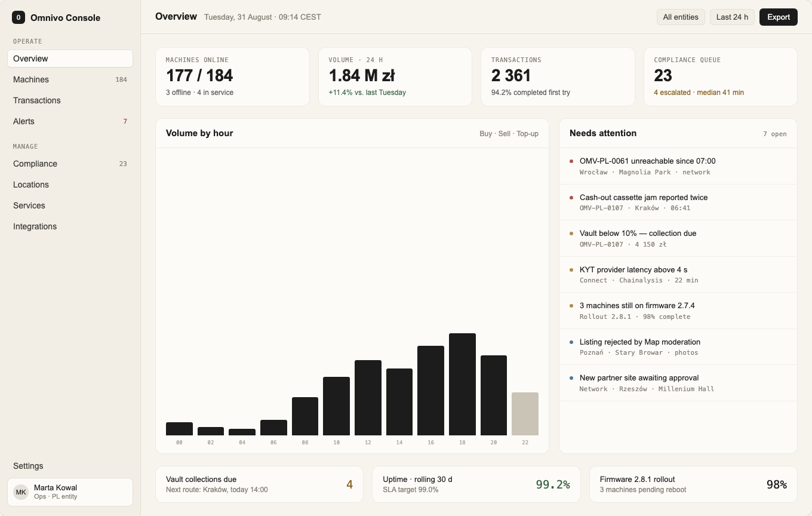Select Services in the sidebar
This screenshot has height=516, width=812.
click(70, 205)
